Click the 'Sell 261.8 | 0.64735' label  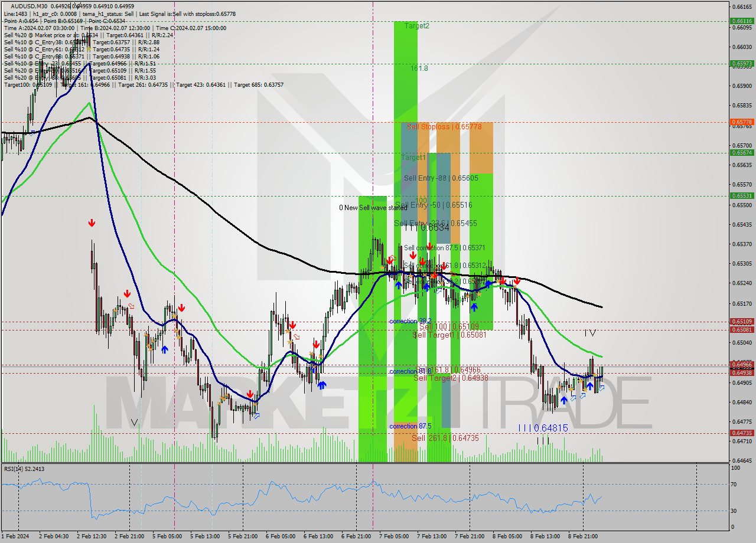point(445,438)
